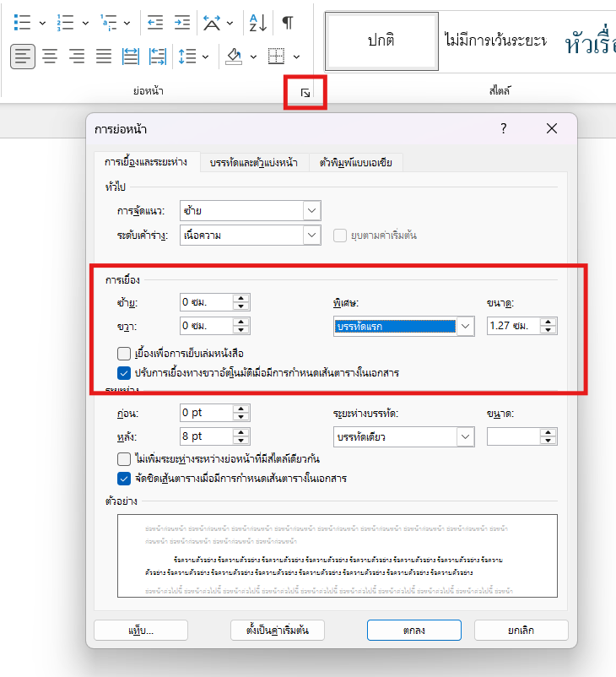Decrease the paragraph indent

pos(155,23)
